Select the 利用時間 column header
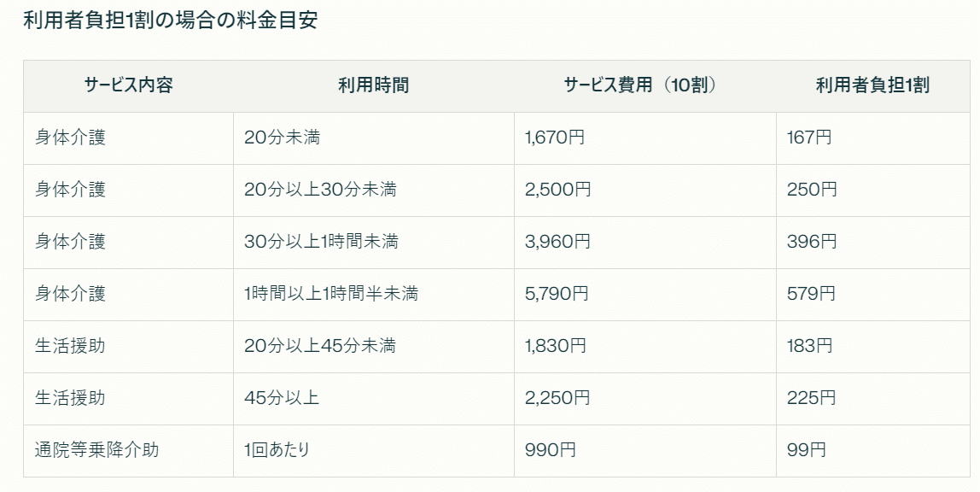 374,85
